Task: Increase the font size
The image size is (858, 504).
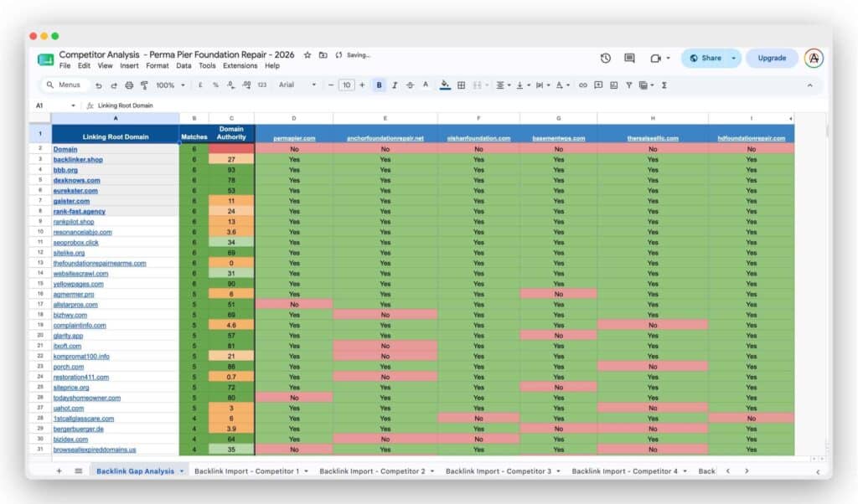Action: click(362, 85)
